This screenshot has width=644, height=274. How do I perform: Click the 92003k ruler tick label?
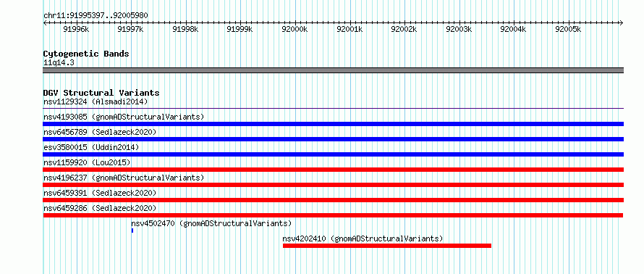[x=458, y=29]
